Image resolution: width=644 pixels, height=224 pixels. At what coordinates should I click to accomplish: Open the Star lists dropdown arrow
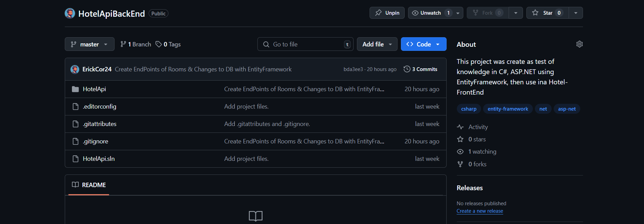(x=576, y=13)
